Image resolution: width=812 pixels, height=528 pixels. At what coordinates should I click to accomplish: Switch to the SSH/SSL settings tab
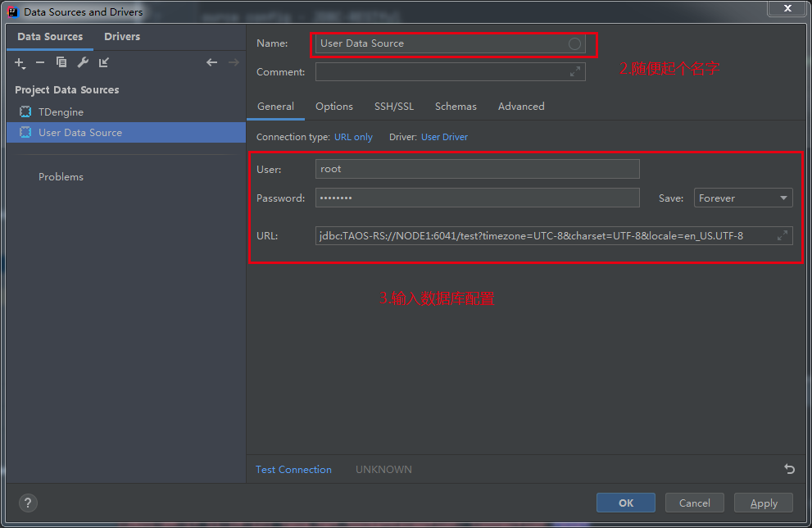click(394, 106)
